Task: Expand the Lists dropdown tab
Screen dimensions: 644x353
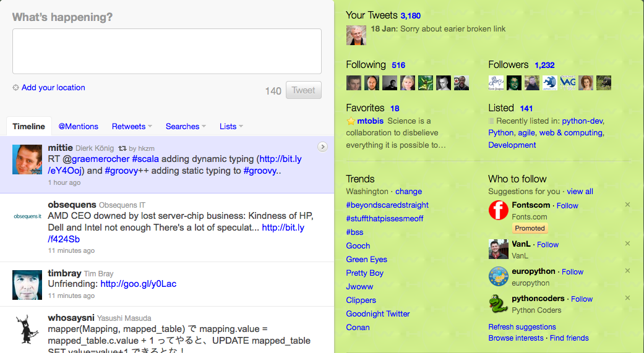Action: click(x=231, y=126)
